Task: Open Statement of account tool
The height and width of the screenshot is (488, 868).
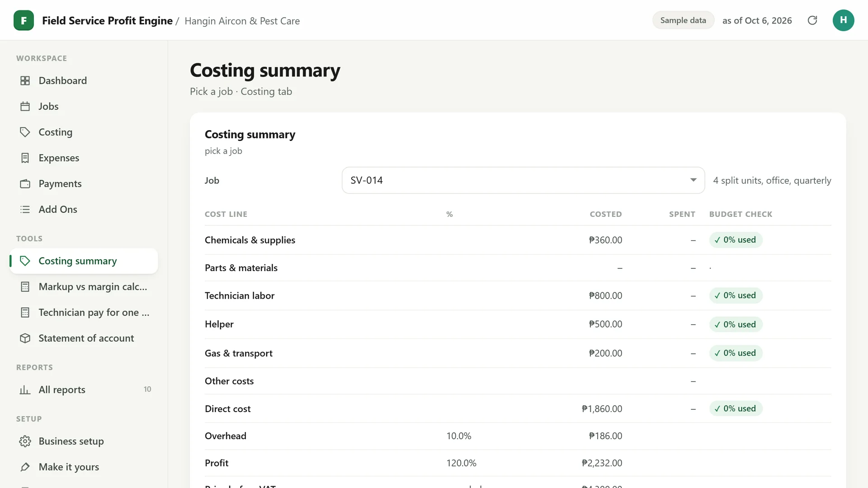Action: click(x=84, y=338)
